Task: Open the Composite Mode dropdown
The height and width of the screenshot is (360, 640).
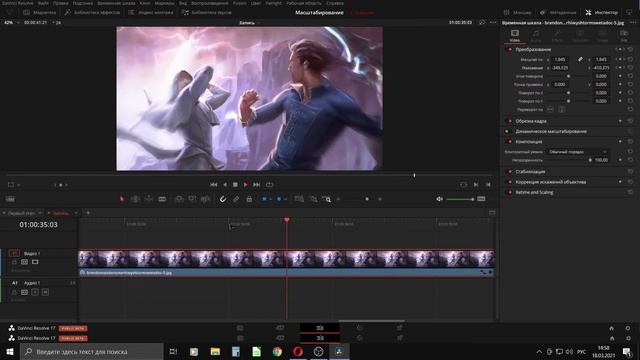Action: [577, 152]
